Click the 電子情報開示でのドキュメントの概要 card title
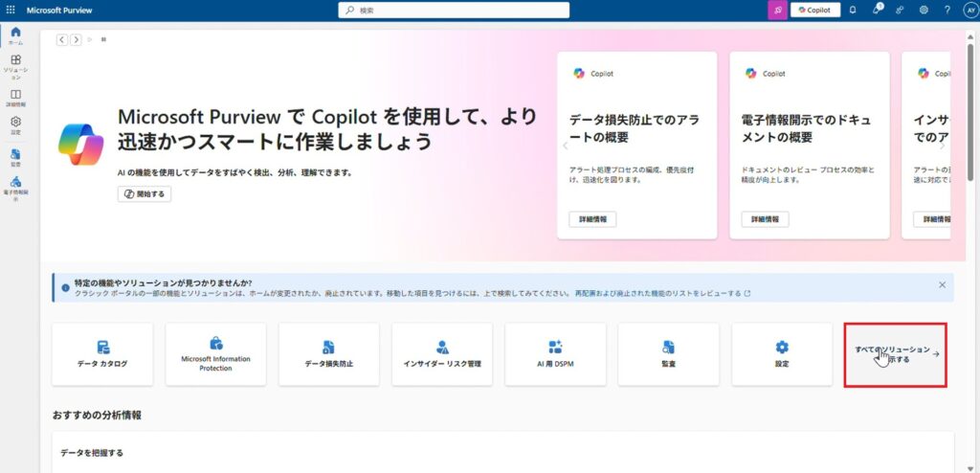Viewport: 980px width, 473px height. [806, 128]
